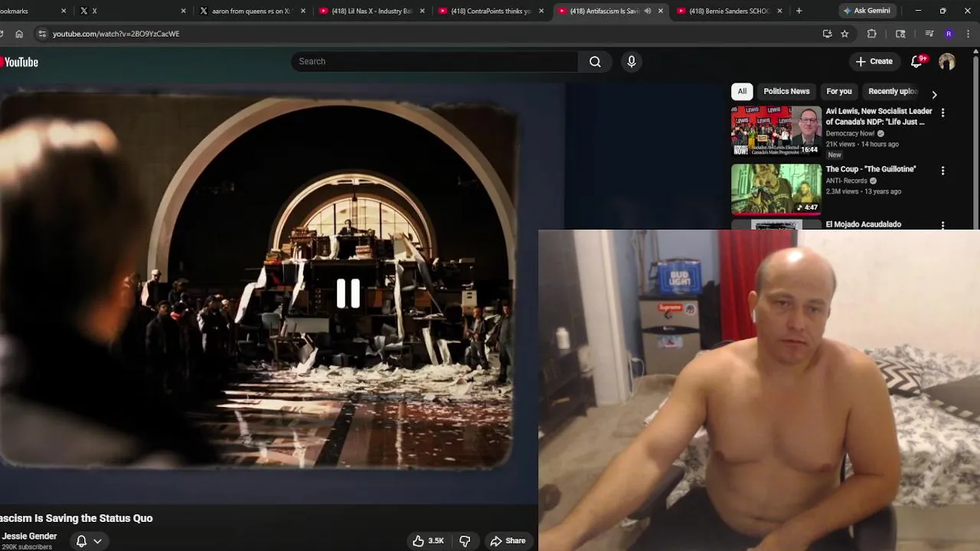The image size is (980, 551).
Task: Select the For you chip
Action: (x=838, y=91)
